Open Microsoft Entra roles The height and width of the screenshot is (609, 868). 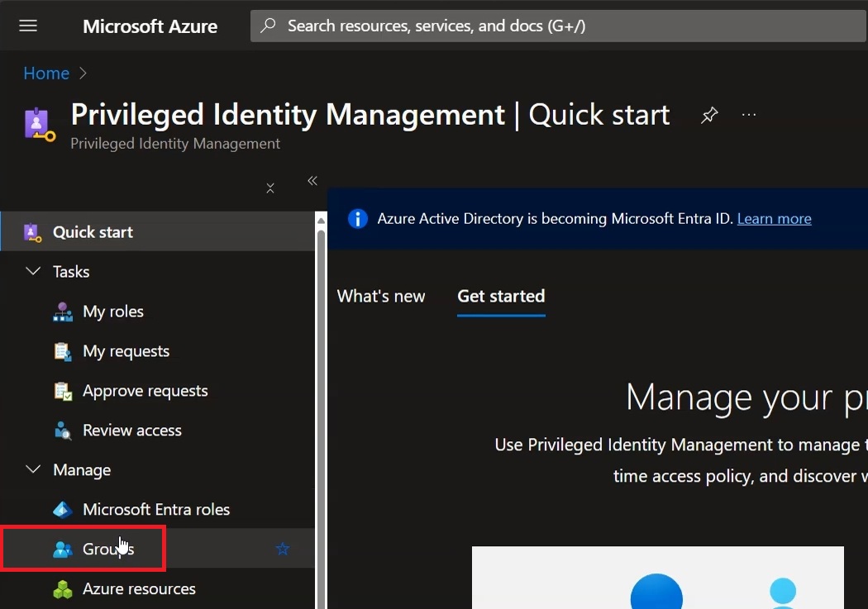pyautogui.click(x=157, y=510)
